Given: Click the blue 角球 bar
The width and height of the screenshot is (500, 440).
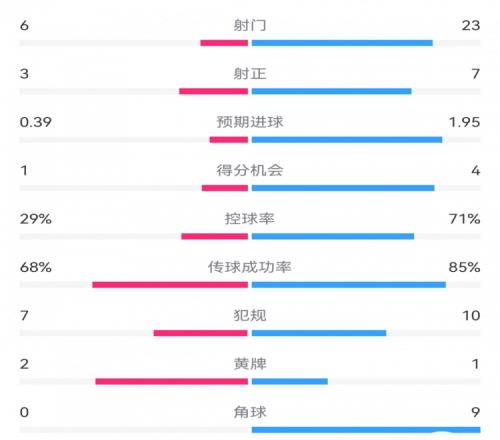Looking at the screenshot, I should [366, 430].
